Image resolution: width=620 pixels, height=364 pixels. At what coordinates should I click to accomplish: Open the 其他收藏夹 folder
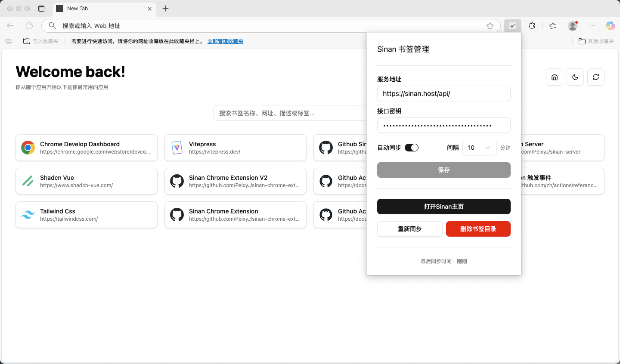tap(596, 41)
